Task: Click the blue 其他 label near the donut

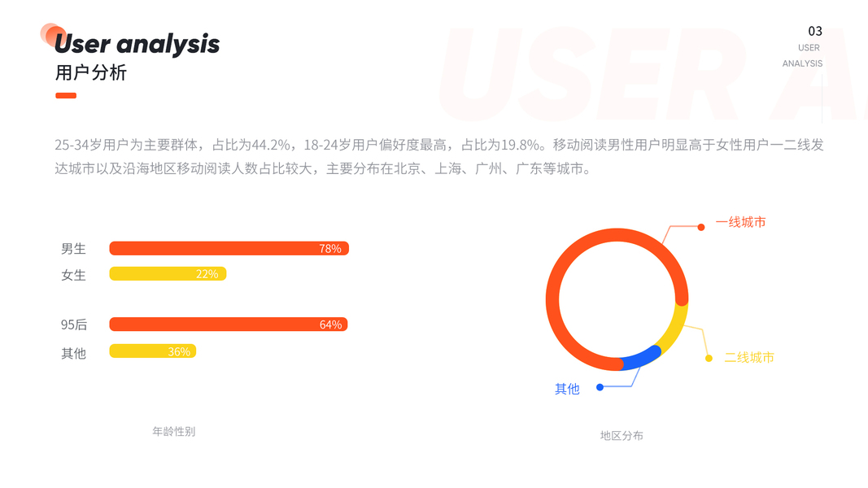Action: [x=567, y=389]
